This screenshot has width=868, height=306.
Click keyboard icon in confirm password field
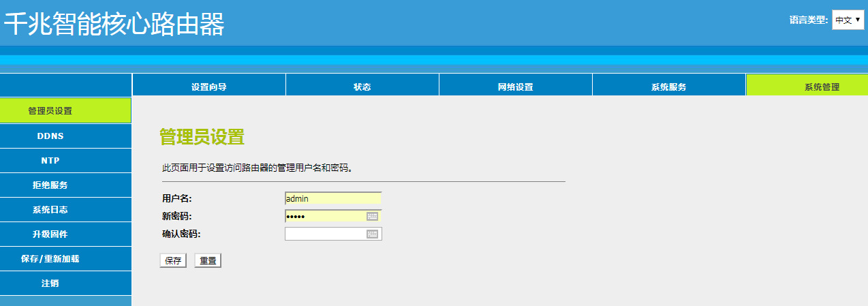[372, 234]
